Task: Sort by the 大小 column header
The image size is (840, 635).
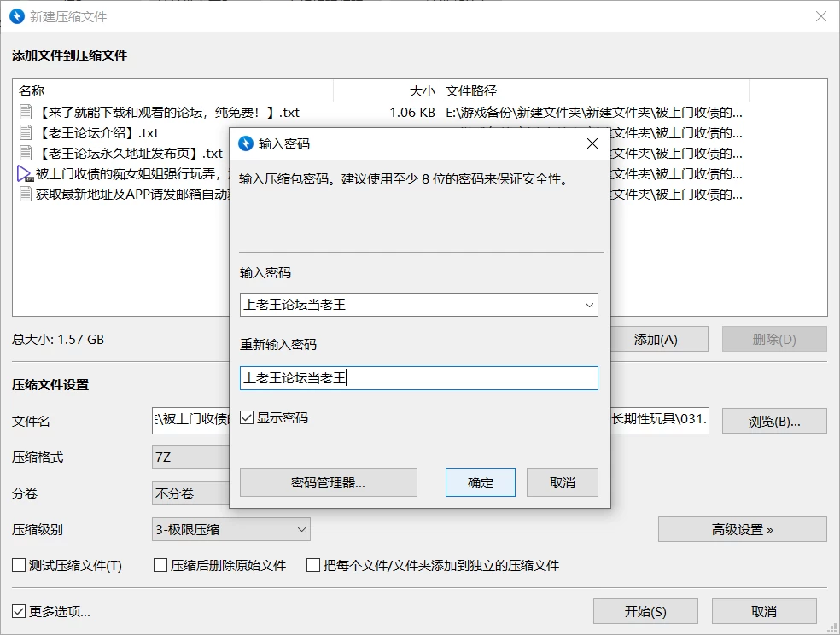Action: 387,91
